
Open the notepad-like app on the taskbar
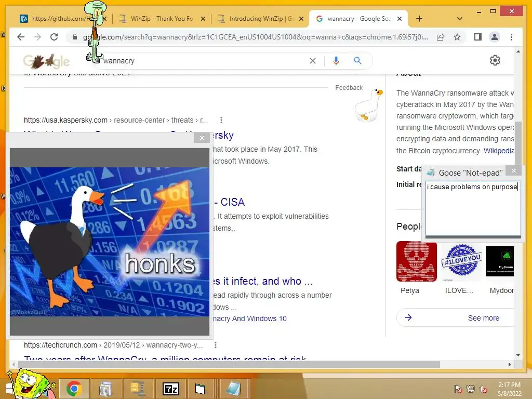click(233, 389)
